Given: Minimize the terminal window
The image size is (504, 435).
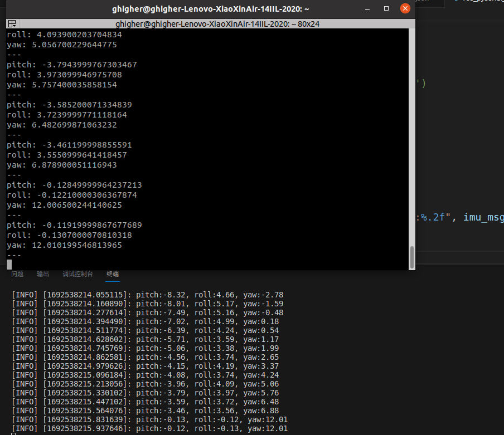Looking at the screenshot, I should coord(367,9).
